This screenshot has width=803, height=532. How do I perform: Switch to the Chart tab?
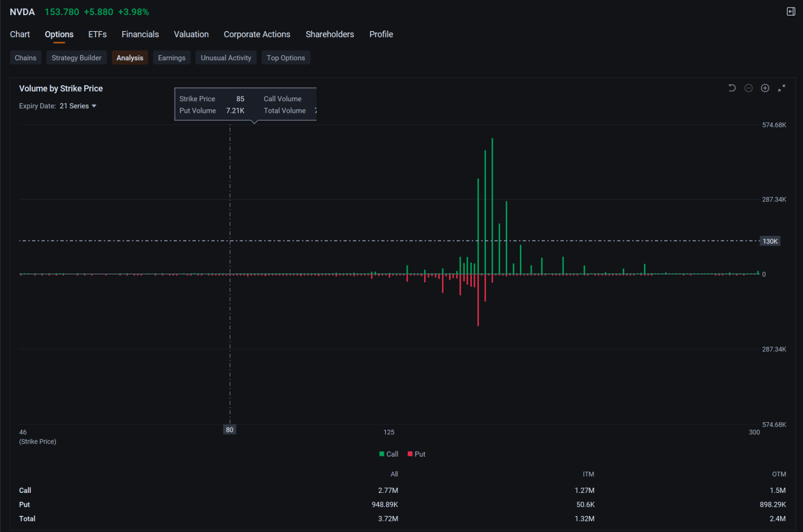coord(20,34)
